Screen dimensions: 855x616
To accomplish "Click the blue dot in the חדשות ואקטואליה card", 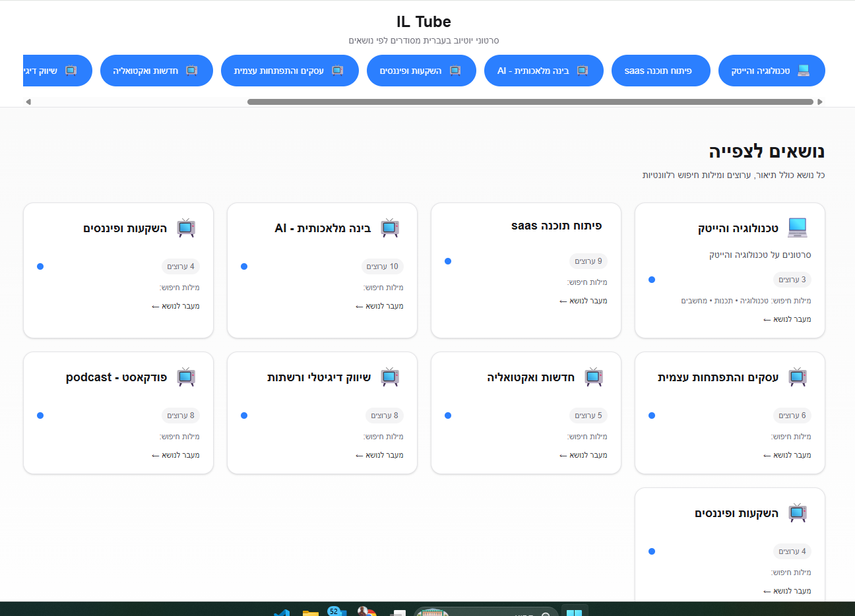I will [x=448, y=416].
